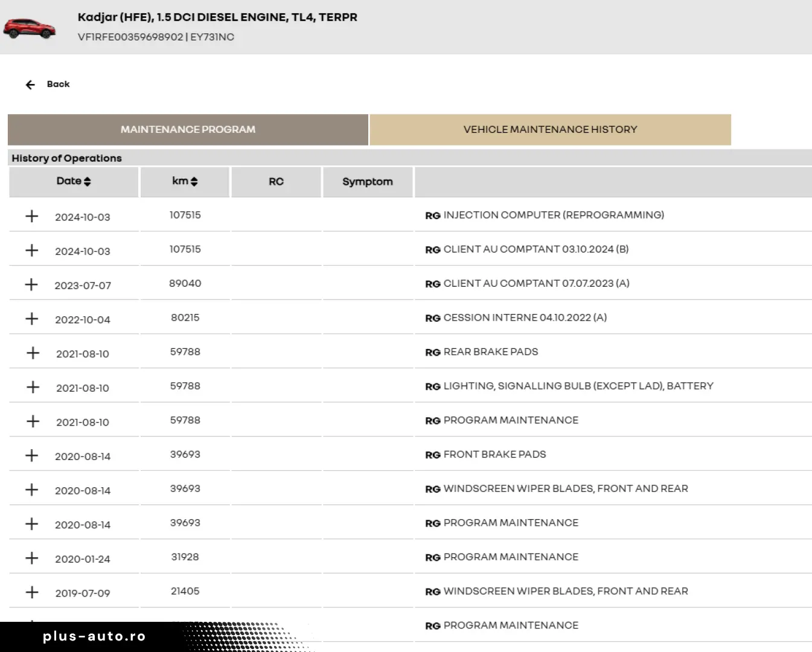Open the Maintenance Program tab
This screenshot has height=652, width=812.
coord(188,130)
